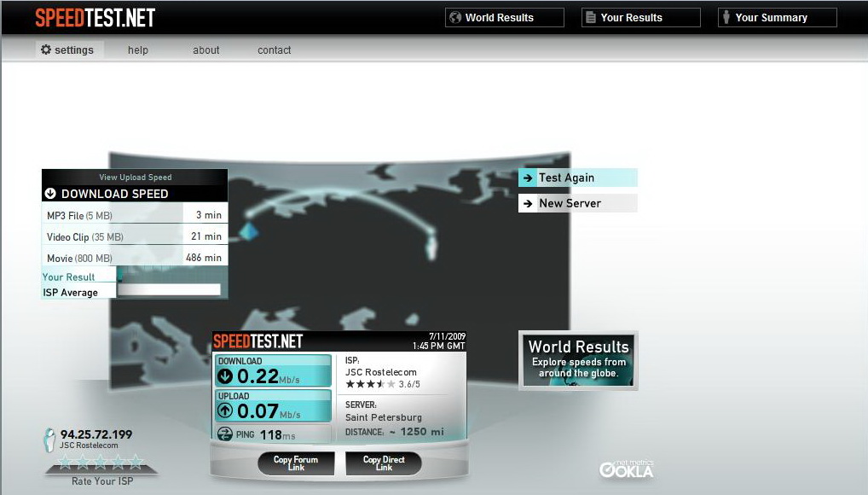Click the download arrow icon beside 0.22 Mb/s

225,376
